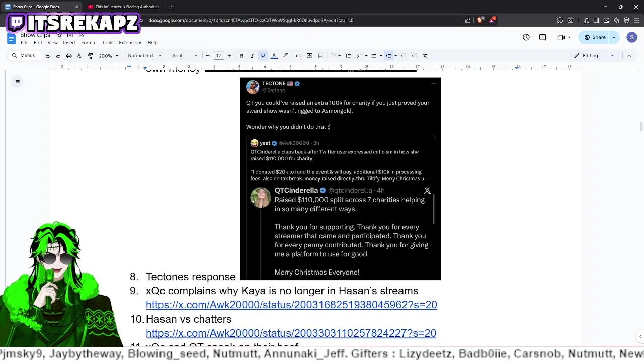644x362 pixels.
Task: Open a new browser tab
Action: tap(172, 7)
